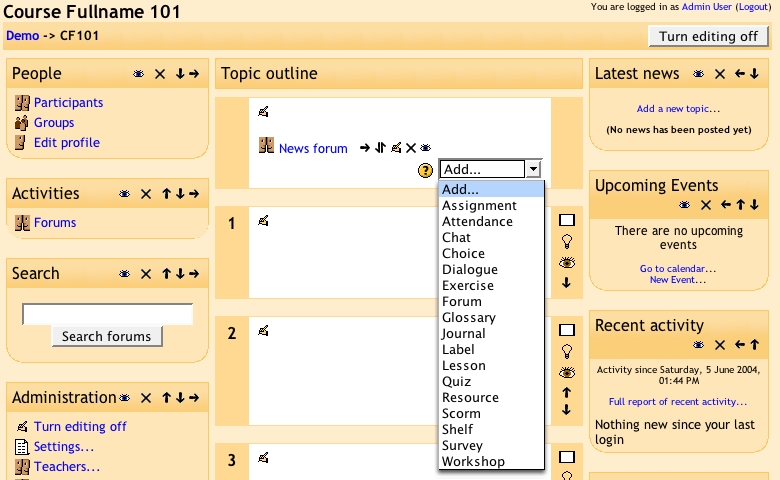780x480 pixels.
Task: Hide the News forum using eye icon
Action: (425, 148)
